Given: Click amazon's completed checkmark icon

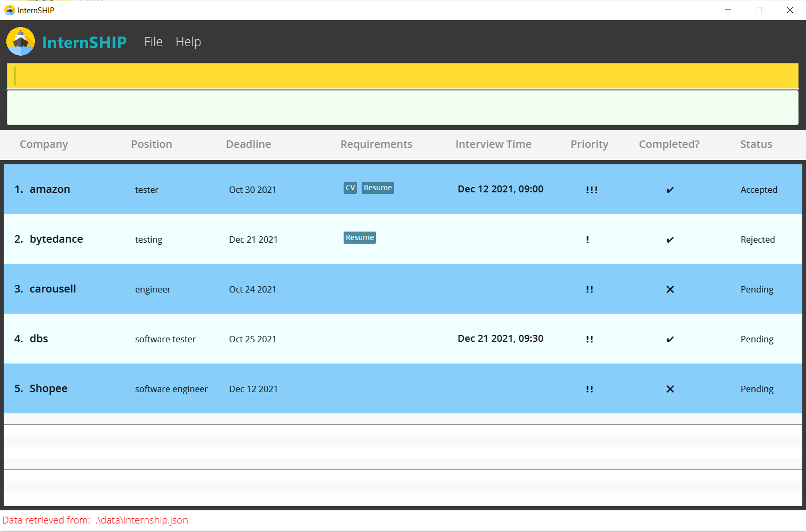Looking at the screenshot, I should tap(670, 190).
